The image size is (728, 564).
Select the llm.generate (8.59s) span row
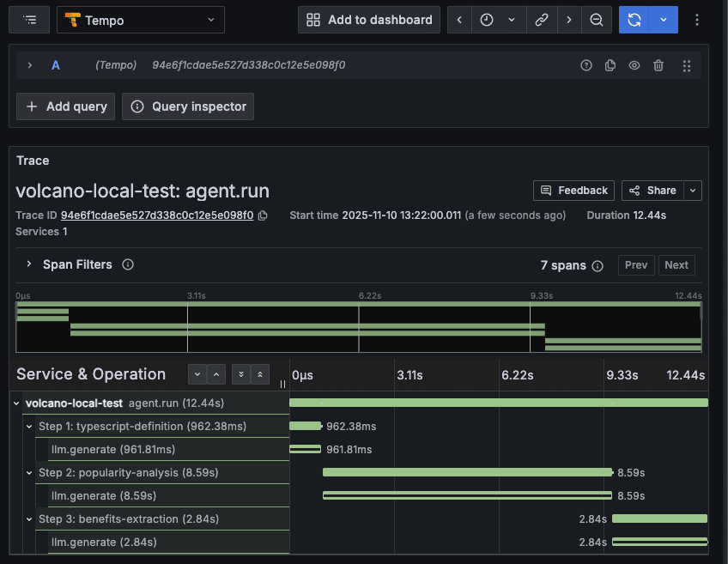104,495
